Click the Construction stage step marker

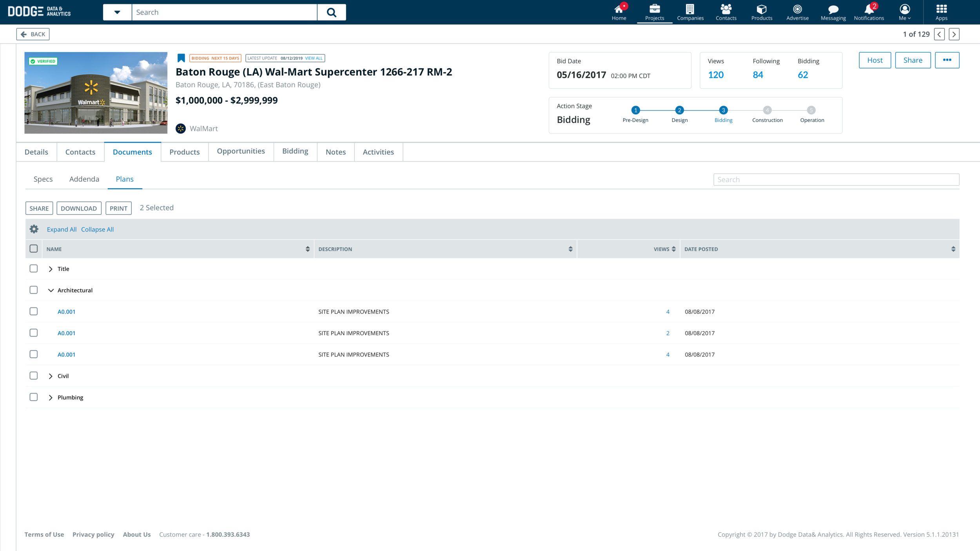(x=767, y=111)
